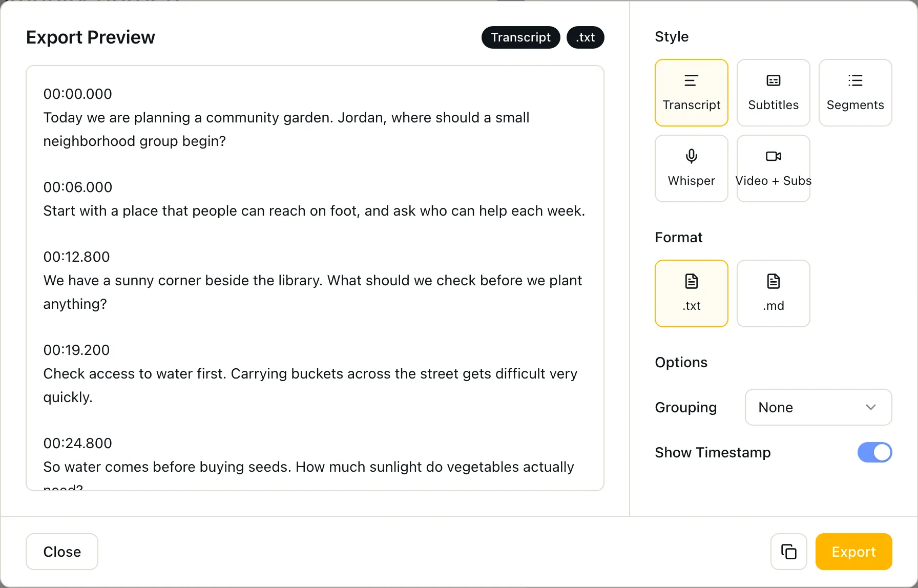Click the Grouping label
The width and height of the screenshot is (918, 588).
tap(685, 407)
